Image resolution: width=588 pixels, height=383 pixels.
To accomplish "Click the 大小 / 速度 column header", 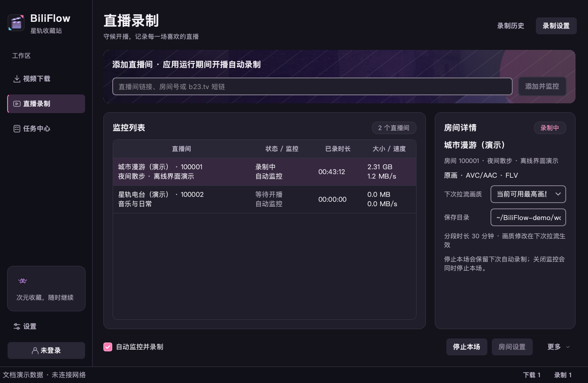I will pos(389,149).
